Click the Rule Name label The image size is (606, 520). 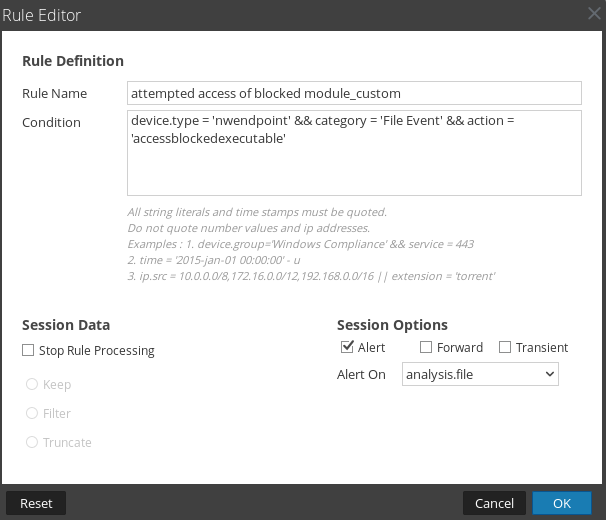click(x=54, y=93)
